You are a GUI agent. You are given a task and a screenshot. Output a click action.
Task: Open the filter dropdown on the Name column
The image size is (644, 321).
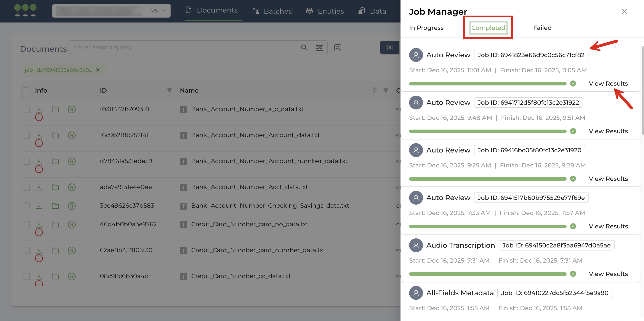(x=386, y=90)
